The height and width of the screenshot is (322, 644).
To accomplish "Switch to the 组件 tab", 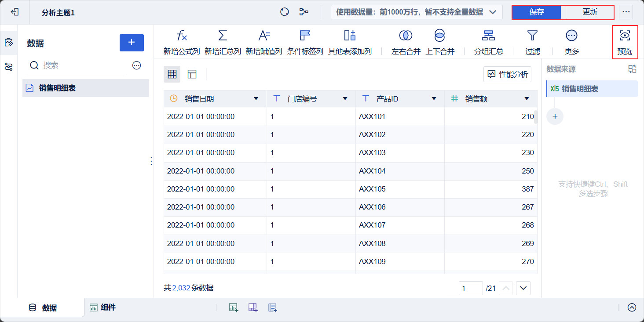I will (x=103, y=308).
